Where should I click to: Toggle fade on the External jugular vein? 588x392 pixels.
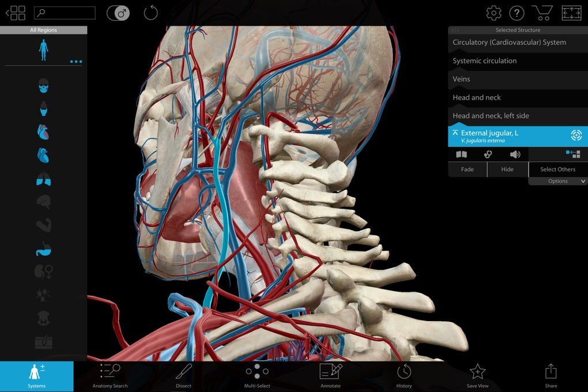click(467, 169)
